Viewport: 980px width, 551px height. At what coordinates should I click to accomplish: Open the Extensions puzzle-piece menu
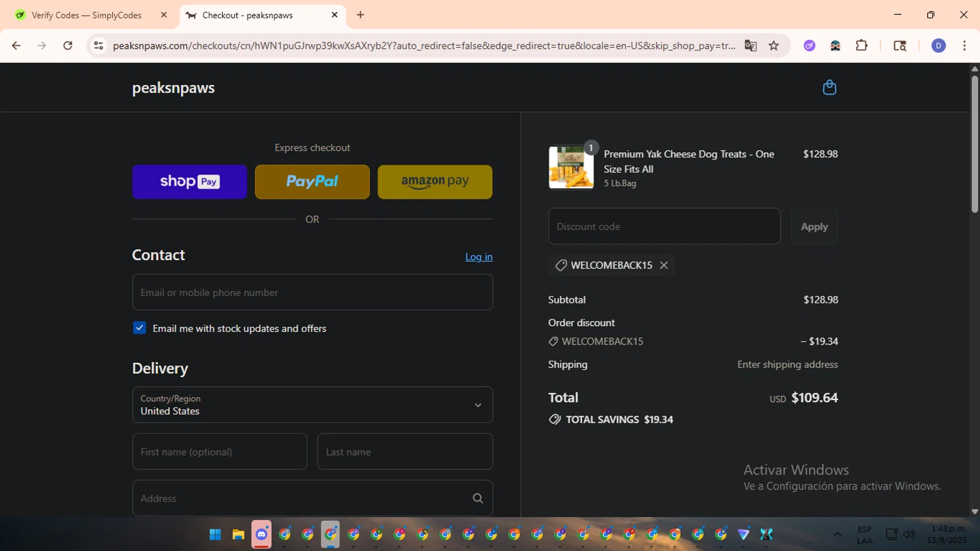pos(862,46)
